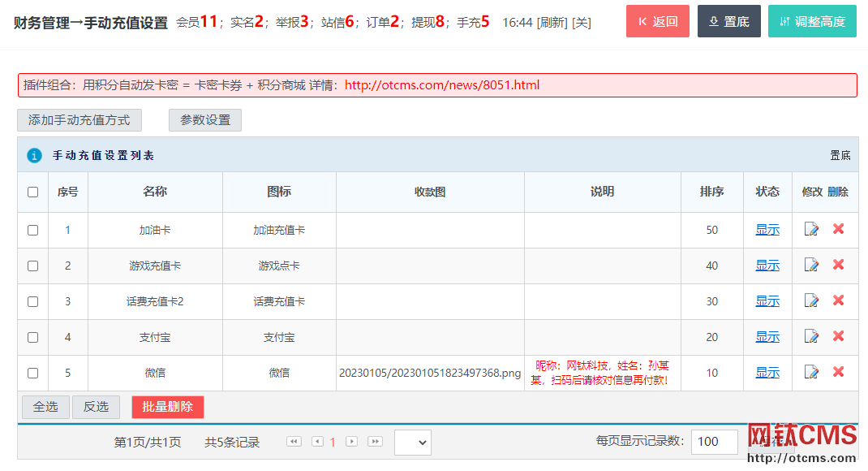The width and height of the screenshot is (868, 471).
Task: Click the red delete icon for 游戏充值卡
Action: coord(838,265)
